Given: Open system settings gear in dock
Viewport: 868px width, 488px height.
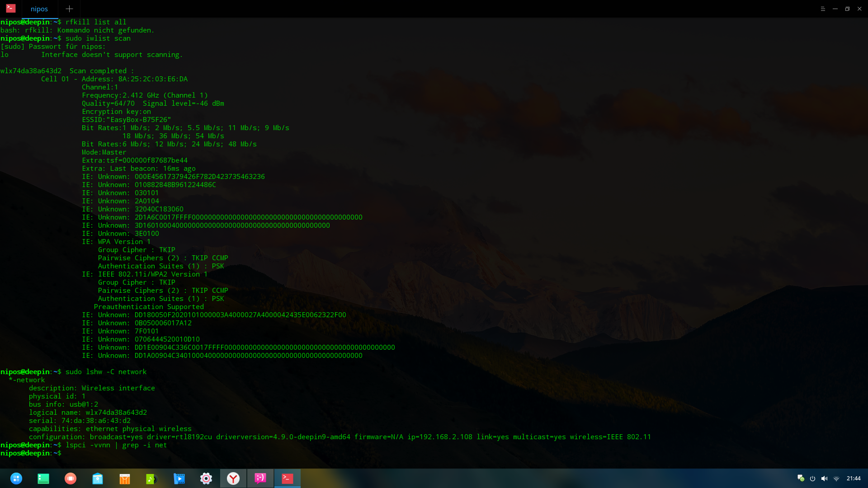Looking at the screenshot, I should (206, 479).
